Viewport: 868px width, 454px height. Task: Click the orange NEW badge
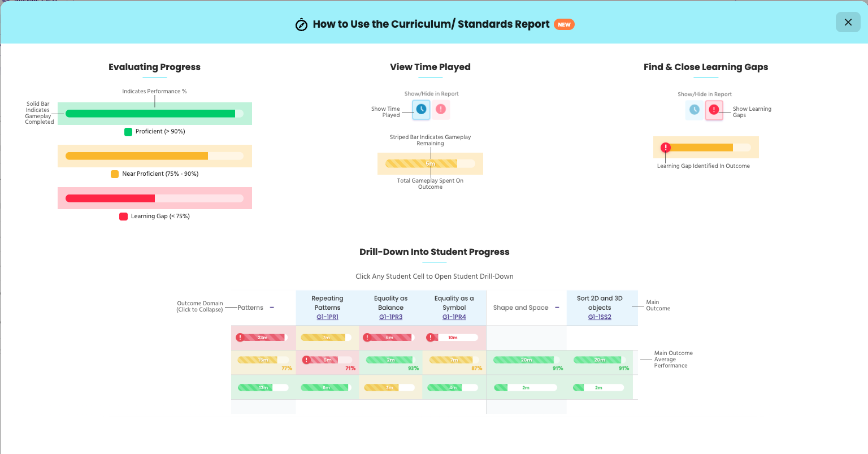click(x=564, y=24)
